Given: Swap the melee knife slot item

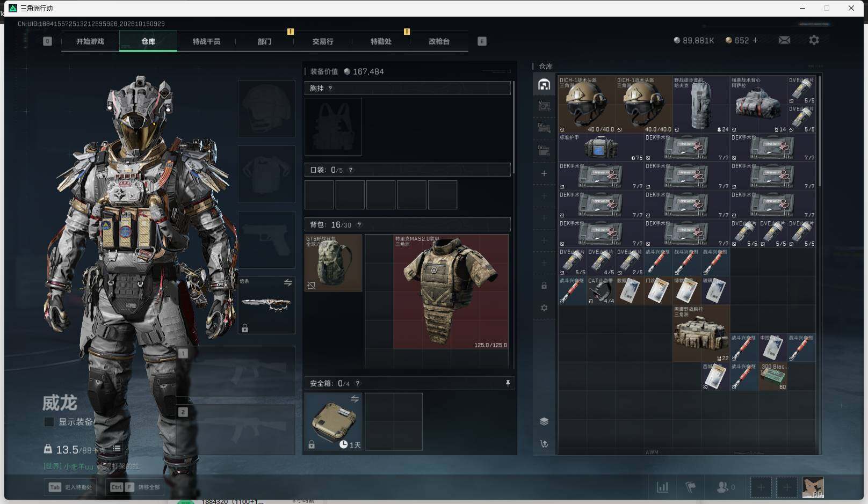Looking at the screenshot, I should 288,283.
